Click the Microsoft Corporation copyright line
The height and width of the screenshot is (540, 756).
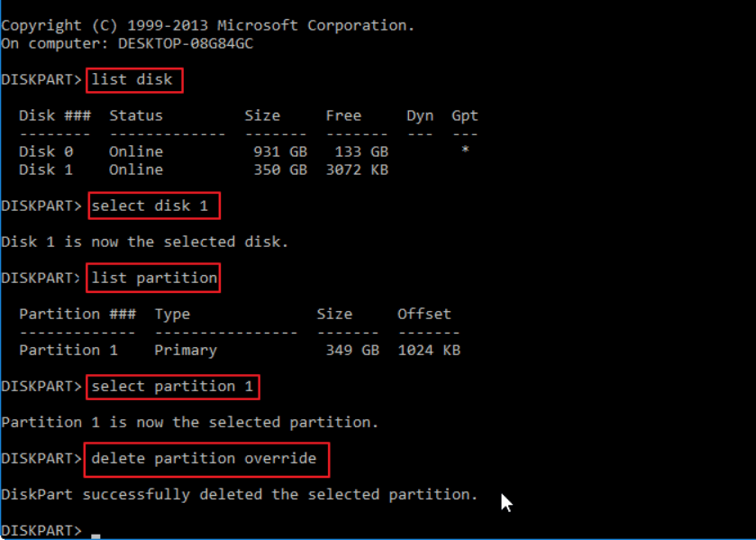point(208,25)
